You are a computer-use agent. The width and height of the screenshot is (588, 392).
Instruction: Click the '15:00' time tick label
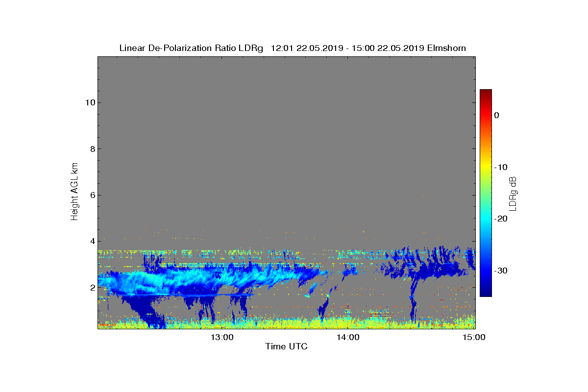click(474, 337)
